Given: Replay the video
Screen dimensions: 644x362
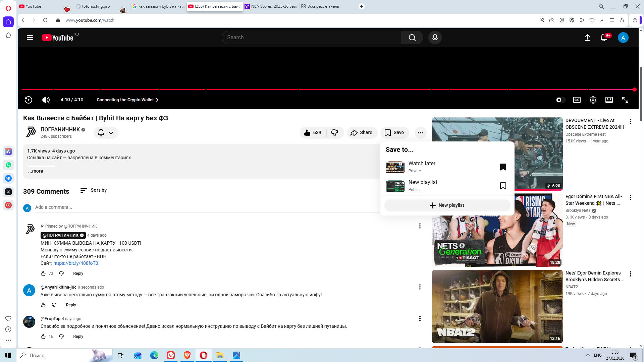Looking at the screenshot, I should 29,100.
